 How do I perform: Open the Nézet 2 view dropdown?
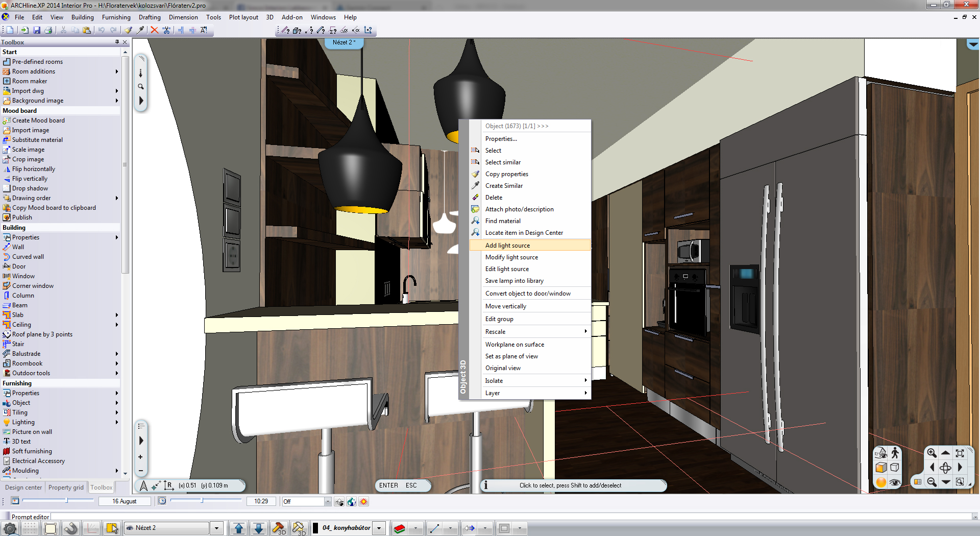pos(216,528)
